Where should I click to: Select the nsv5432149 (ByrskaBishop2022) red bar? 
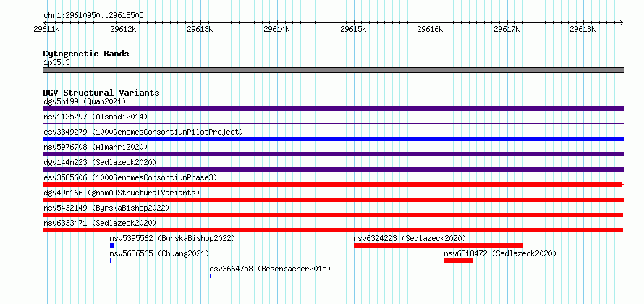click(x=333, y=215)
